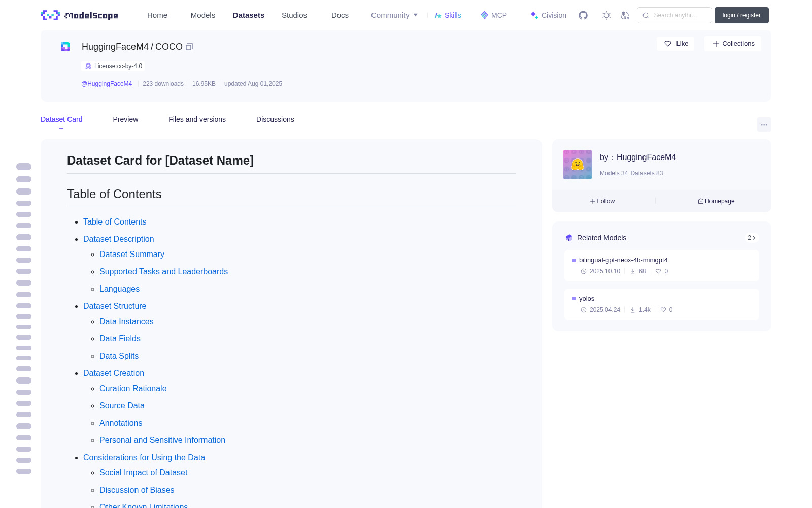812x508 pixels.
Task: Click the dataset avatar icon beside HuggingFaceM4
Action: click(x=65, y=47)
